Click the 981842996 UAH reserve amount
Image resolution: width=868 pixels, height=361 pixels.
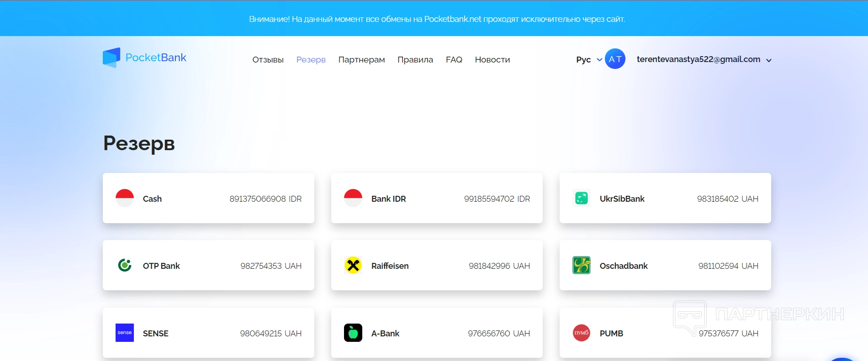point(499,266)
